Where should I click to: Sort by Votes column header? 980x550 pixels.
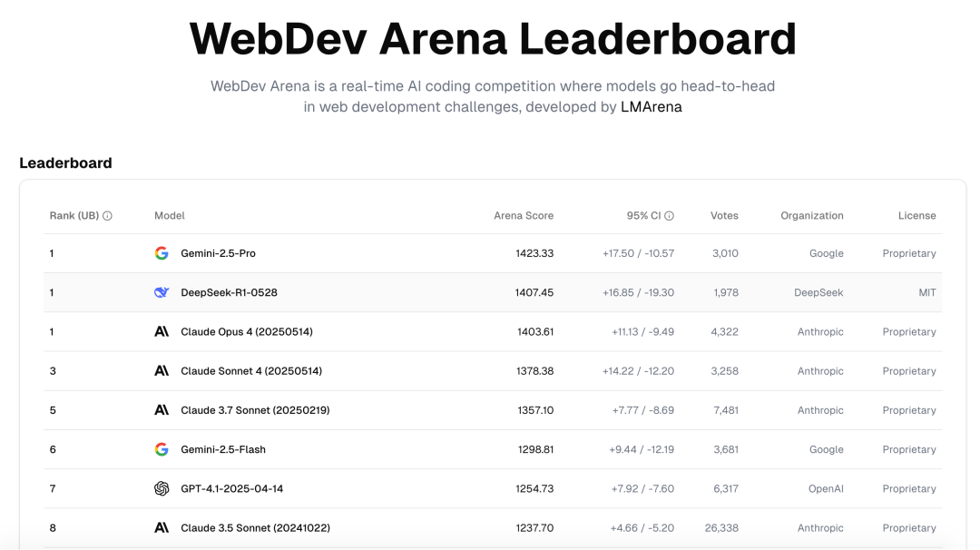(724, 216)
